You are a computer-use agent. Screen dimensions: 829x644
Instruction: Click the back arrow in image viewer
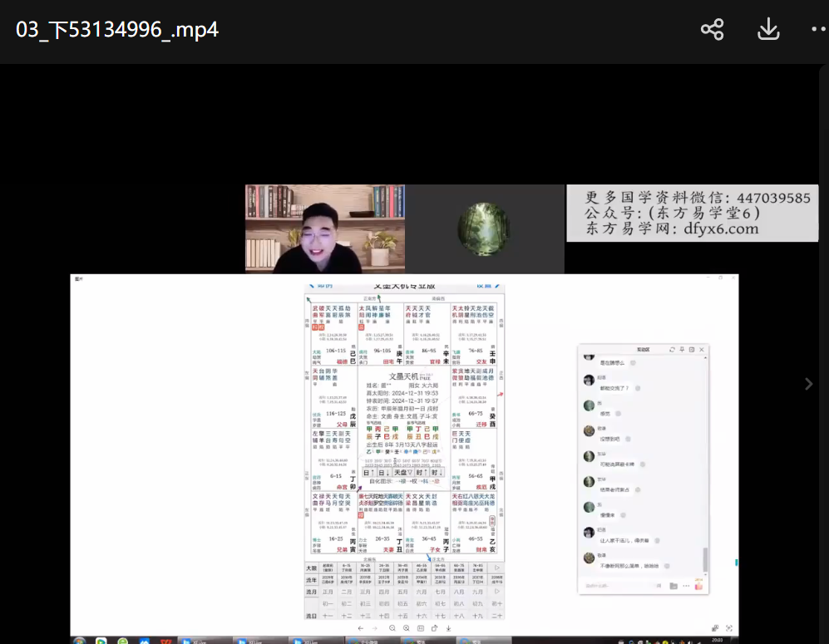pyautogui.click(x=360, y=628)
